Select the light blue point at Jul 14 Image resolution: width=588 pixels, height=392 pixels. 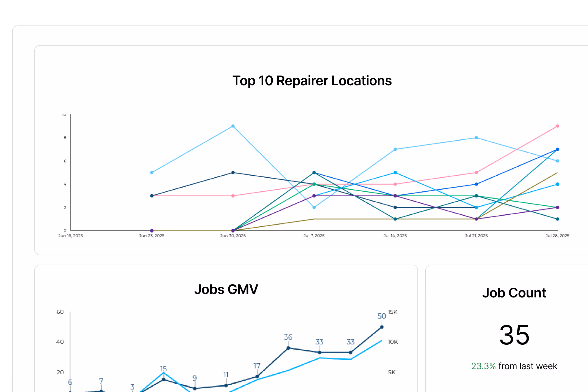395,149
